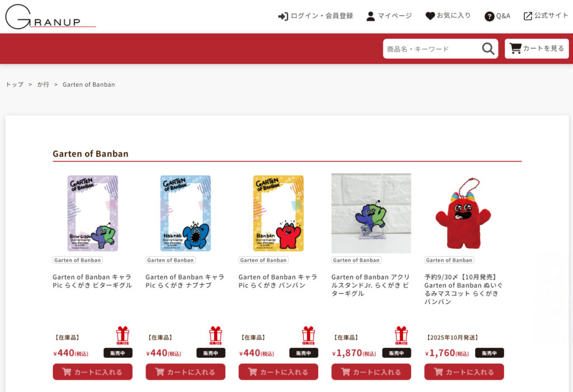Open か行 breadcrumb link
This screenshot has height=392, width=573.
pos(43,84)
